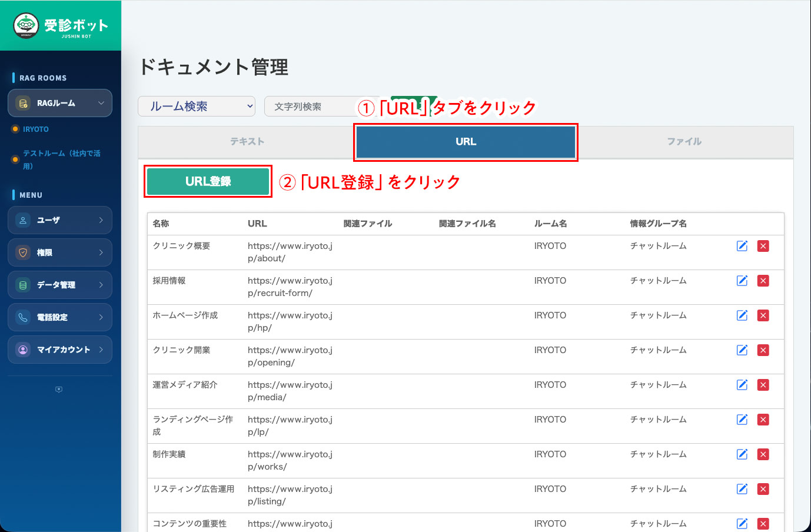
Task: Click the ユーザ person icon
Action: (x=23, y=220)
